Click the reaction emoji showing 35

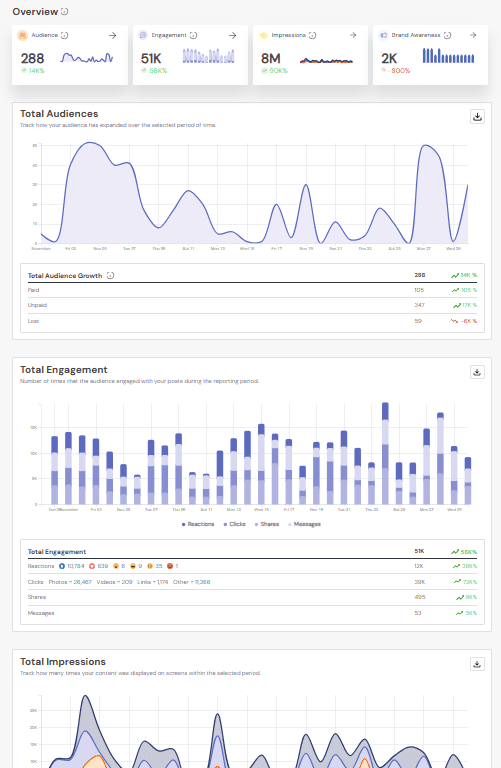pos(150,566)
